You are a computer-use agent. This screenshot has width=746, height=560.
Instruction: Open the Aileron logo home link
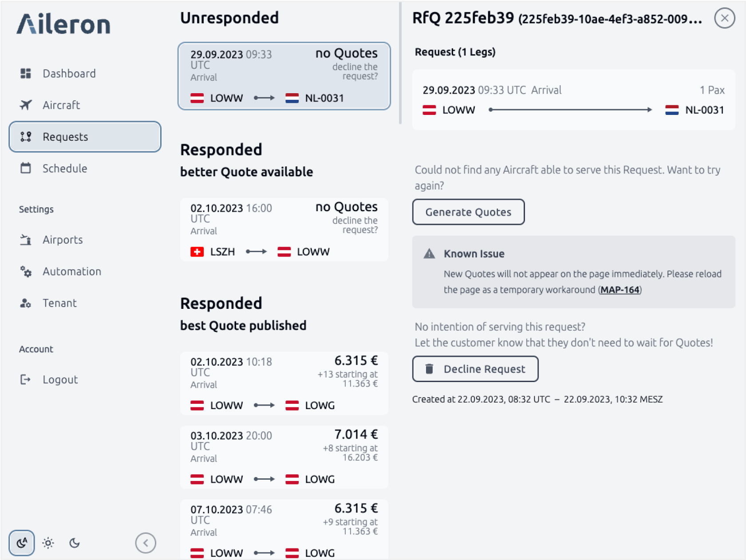coord(63,24)
